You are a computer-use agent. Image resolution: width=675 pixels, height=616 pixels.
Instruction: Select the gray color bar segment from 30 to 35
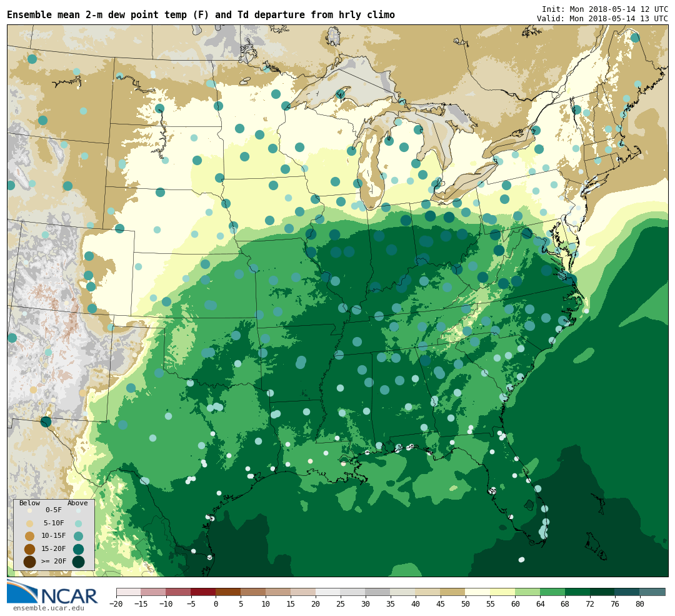[378, 592]
